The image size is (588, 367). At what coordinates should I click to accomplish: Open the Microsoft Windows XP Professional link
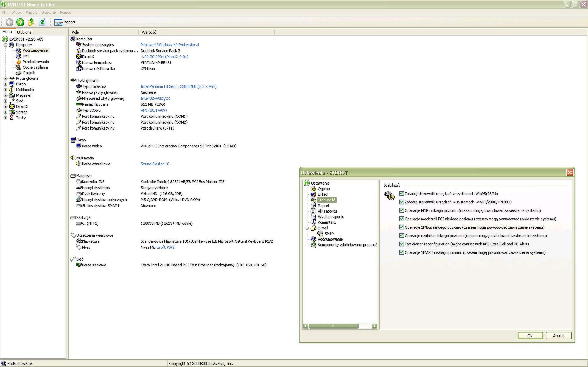tap(170, 45)
